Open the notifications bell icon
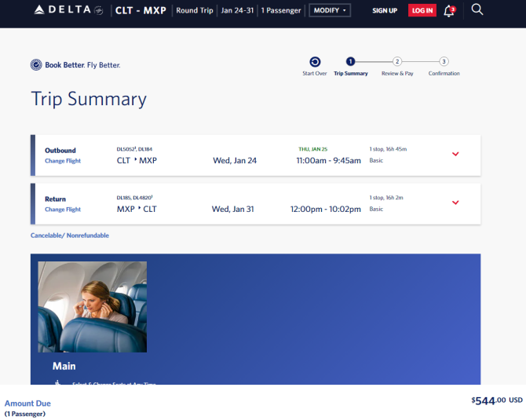Screen dimensions: 526x420 449,11
